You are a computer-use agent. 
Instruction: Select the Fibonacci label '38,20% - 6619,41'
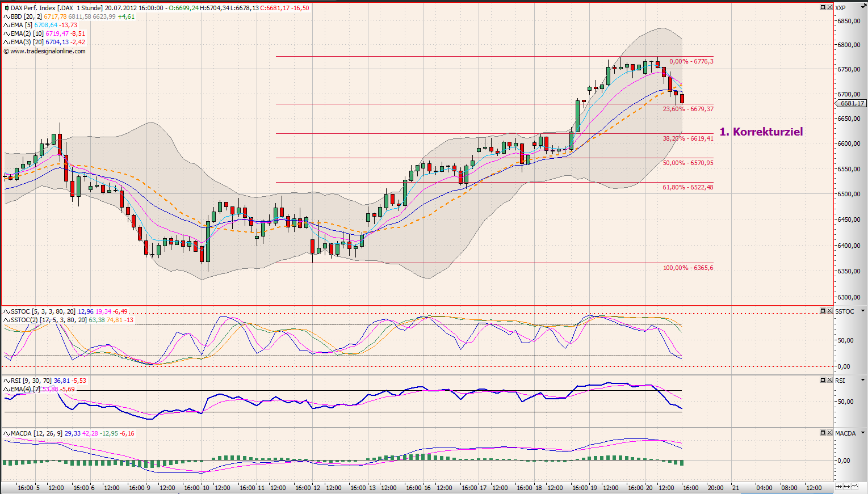point(688,138)
